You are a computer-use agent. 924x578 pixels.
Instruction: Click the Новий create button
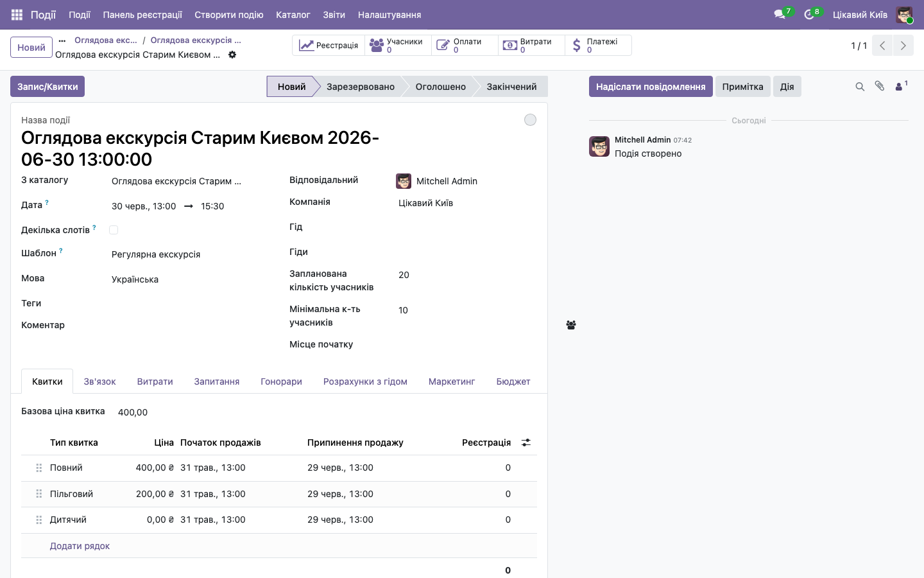pyautogui.click(x=31, y=48)
